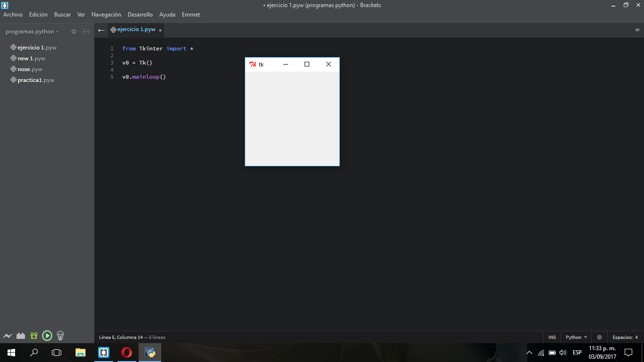Click inside the tk window body

coord(292,118)
